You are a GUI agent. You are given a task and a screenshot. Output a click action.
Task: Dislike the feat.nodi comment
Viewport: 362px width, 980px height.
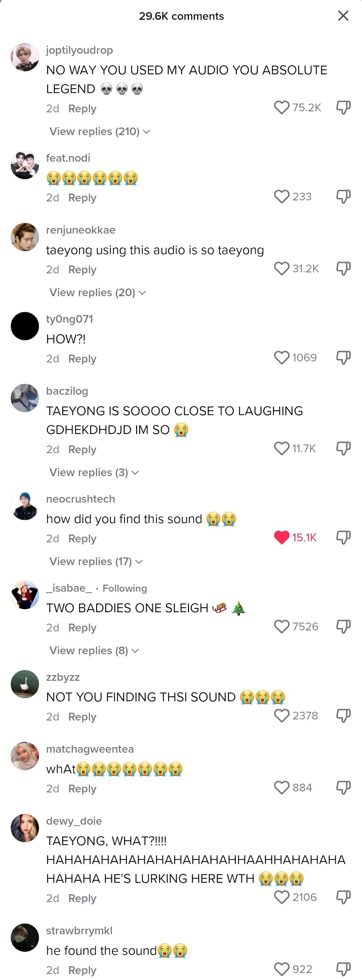tap(343, 197)
